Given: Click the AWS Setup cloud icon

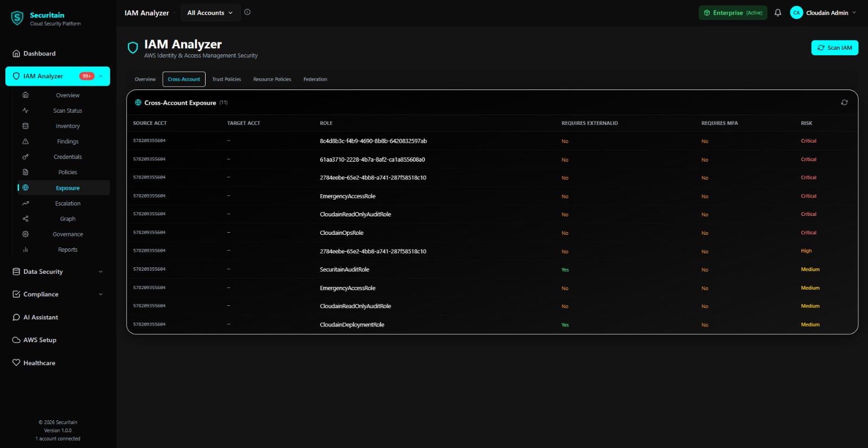Looking at the screenshot, I should click(16, 340).
